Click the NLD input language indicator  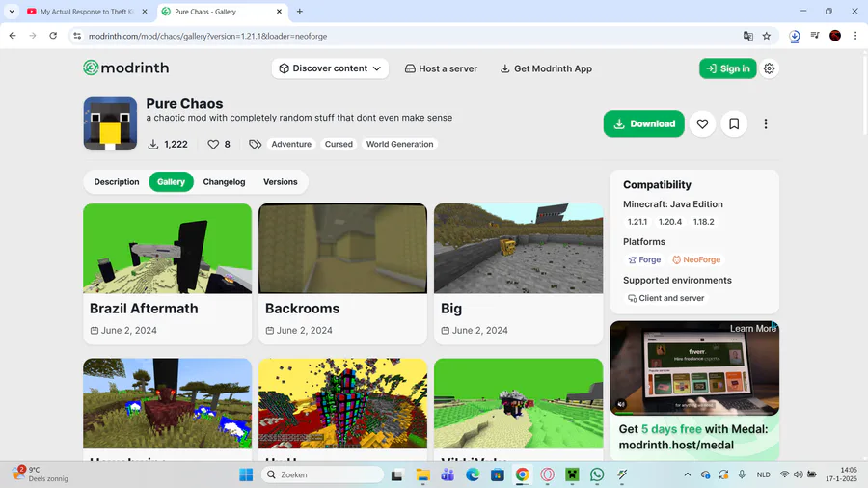coord(763,474)
